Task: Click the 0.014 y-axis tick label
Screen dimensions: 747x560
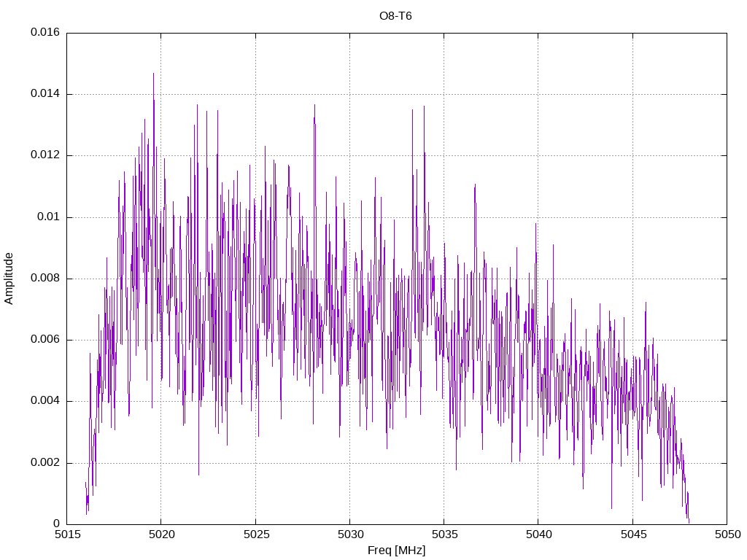Action: click(45, 93)
